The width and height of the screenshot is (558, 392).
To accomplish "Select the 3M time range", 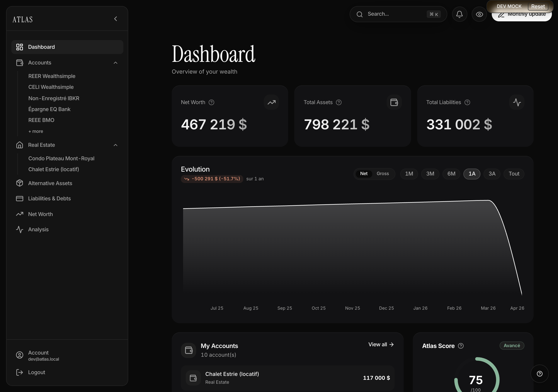I will pos(430,174).
